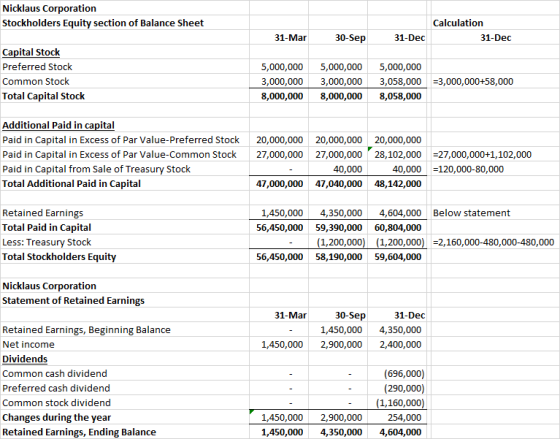Image resolution: width=560 pixels, height=439 pixels.
Task: Select the 28,102,000 cell with green marker
Action: point(398,155)
